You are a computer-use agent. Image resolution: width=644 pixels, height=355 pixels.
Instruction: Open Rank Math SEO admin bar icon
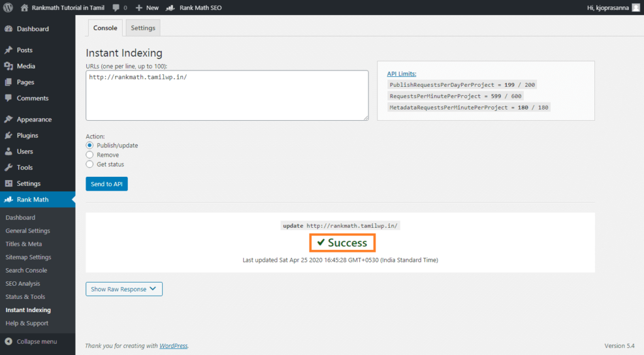[x=170, y=8]
